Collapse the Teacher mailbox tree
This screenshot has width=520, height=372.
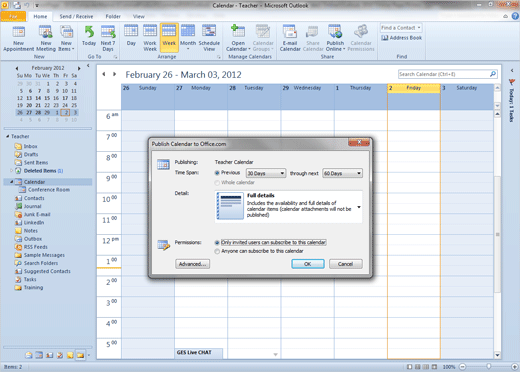point(8,136)
